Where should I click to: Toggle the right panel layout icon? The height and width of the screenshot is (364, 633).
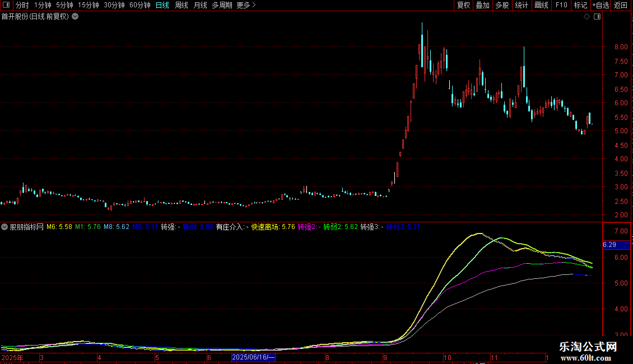click(x=597, y=17)
